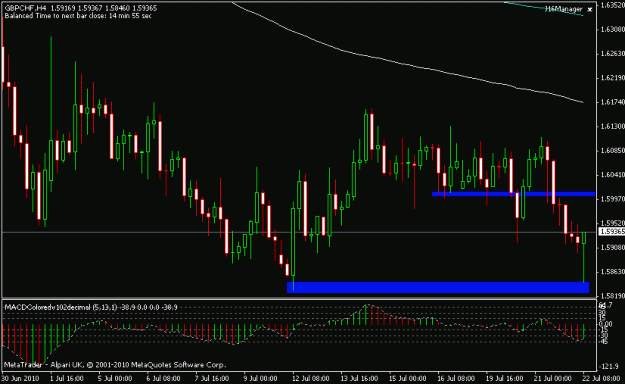The width and height of the screenshot is (625, 384).
Task: Click the 1 Jul 16:00 time label
Action: 67,378
